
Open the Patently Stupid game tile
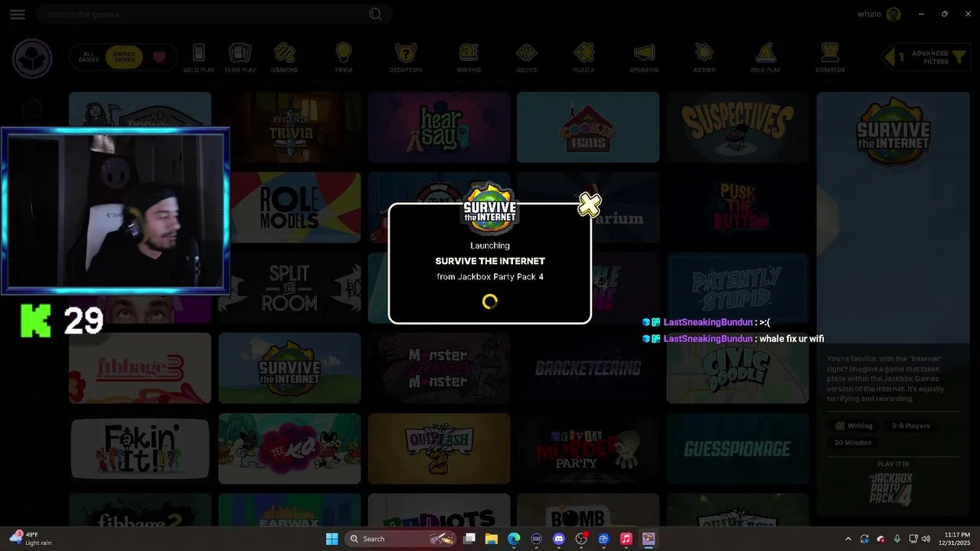pos(737,288)
